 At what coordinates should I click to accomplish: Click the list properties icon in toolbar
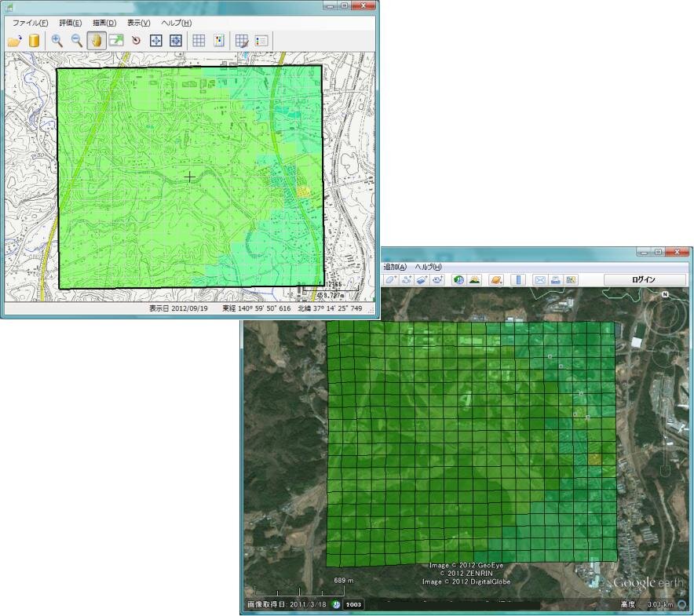pyautogui.click(x=261, y=41)
